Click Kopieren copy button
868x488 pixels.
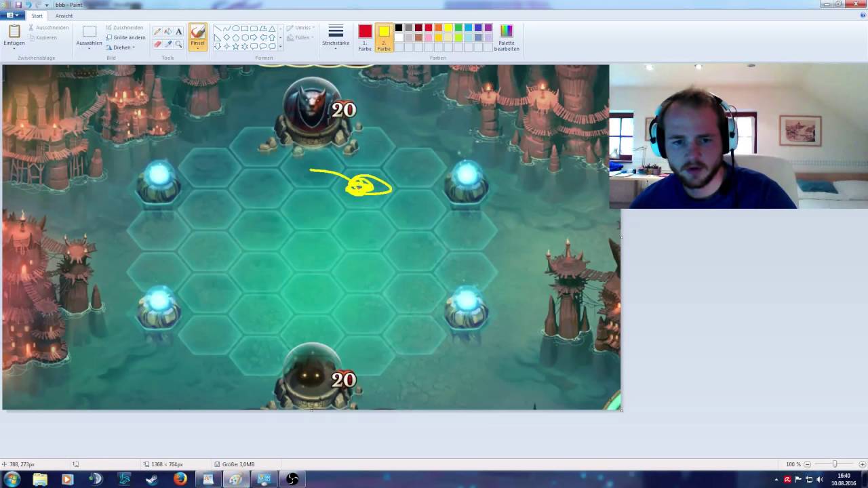click(x=42, y=37)
